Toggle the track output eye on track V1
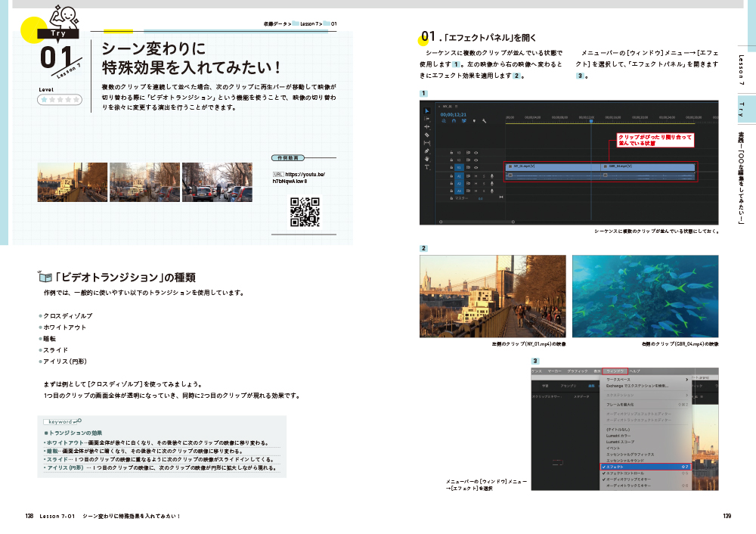This screenshot has height=534, width=756. coord(476,167)
